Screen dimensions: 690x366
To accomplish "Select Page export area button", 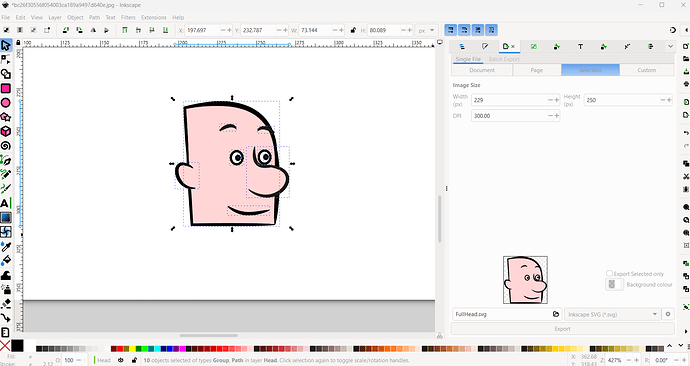I will coord(537,70).
